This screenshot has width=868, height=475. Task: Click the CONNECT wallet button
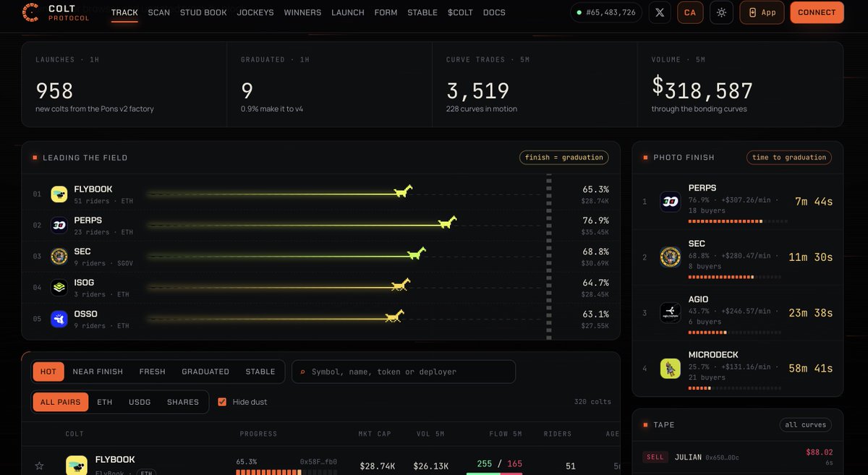(817, 12)
